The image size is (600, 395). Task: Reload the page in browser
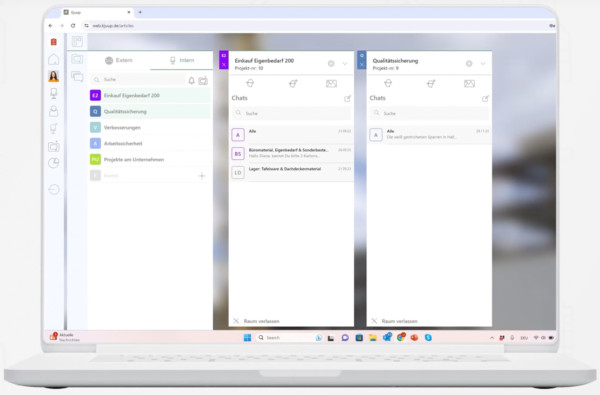point(73,26)
